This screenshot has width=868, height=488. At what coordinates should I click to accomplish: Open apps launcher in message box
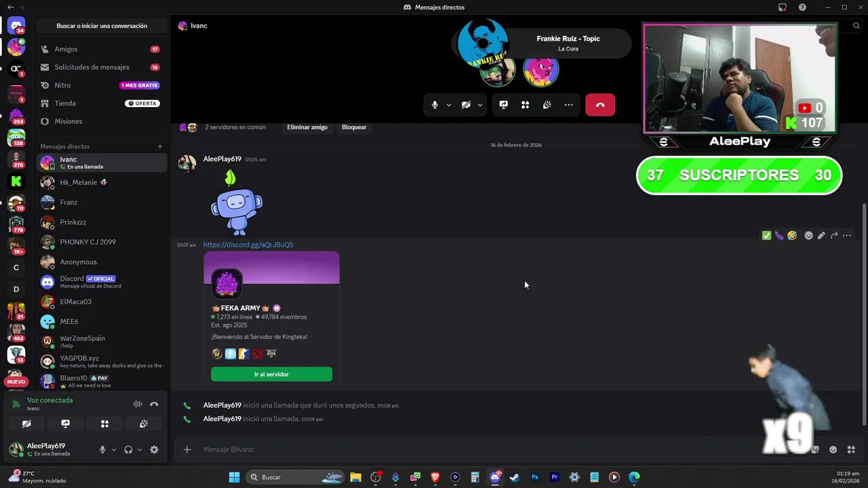click(x=851, y=449)
